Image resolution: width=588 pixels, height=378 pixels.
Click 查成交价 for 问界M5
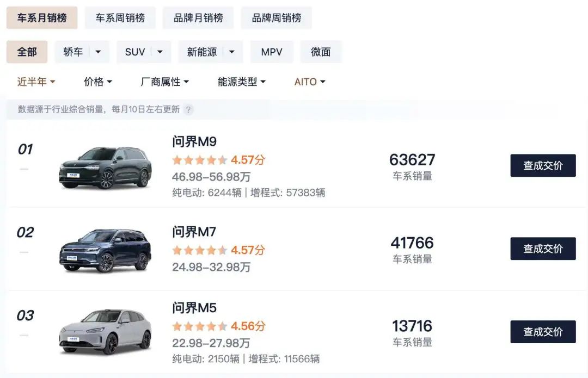click(x=543, y=332)
